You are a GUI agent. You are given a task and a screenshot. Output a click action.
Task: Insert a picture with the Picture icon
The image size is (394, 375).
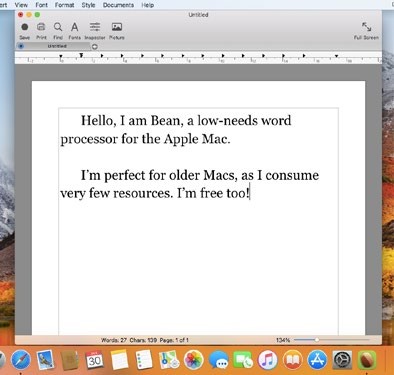117,27
